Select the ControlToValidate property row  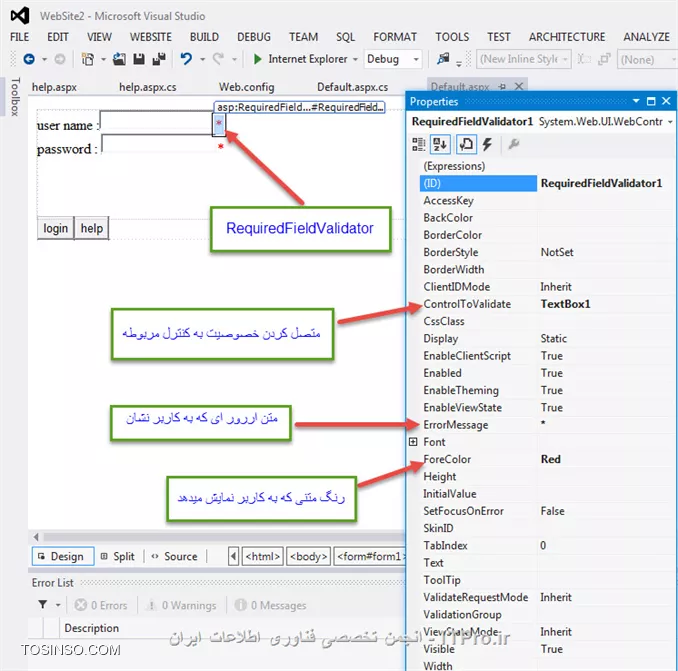546,304
